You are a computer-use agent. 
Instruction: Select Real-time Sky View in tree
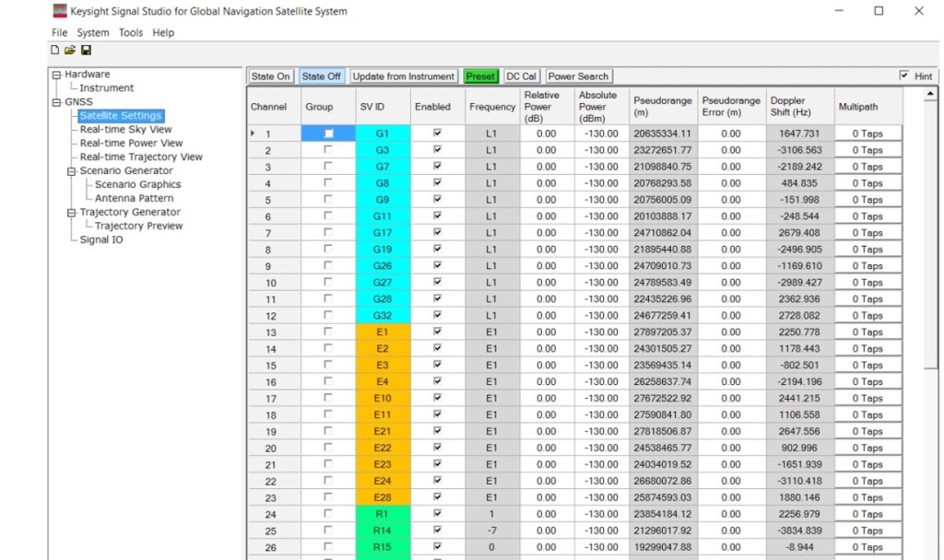tap(125, 130)
